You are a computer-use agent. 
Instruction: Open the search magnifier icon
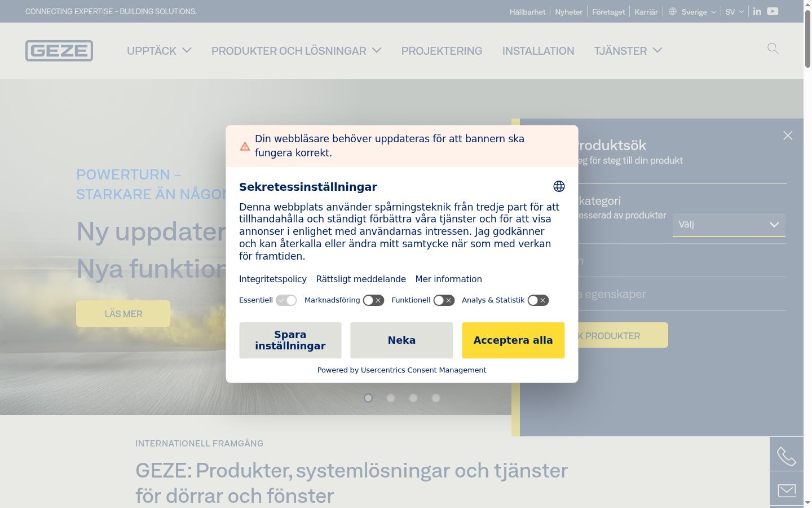pos(773,49)
